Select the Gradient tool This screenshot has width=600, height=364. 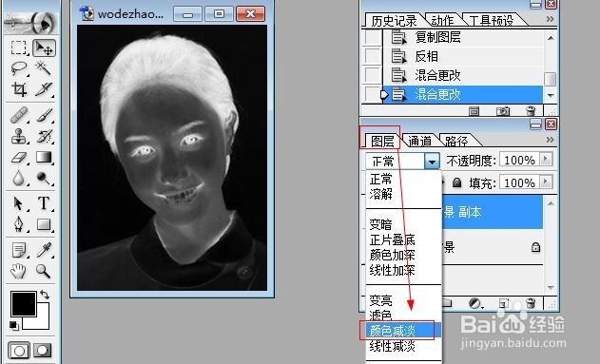[44, 157]
